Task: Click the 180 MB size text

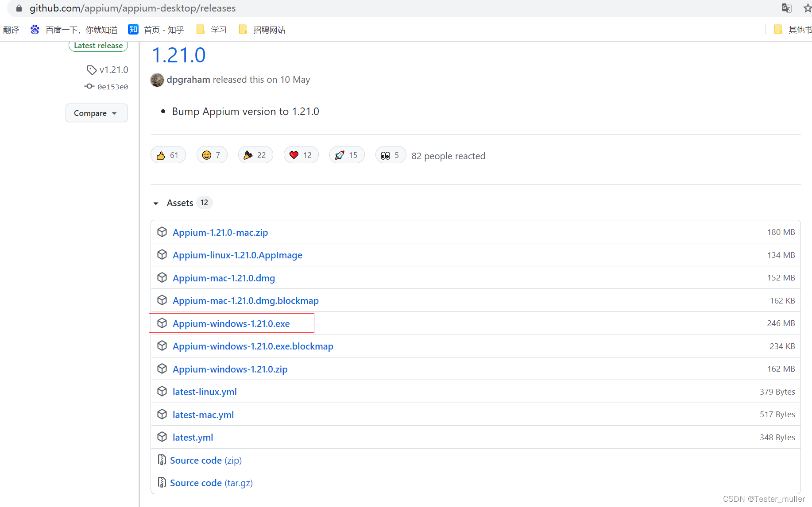Action: click(x=781, y=232)
